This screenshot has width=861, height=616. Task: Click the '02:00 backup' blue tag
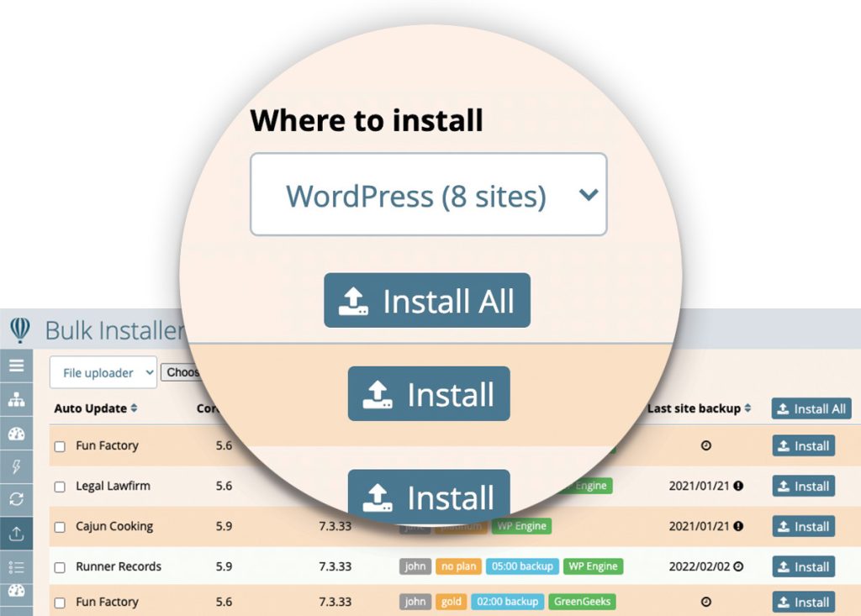click(x=507, y=602)
